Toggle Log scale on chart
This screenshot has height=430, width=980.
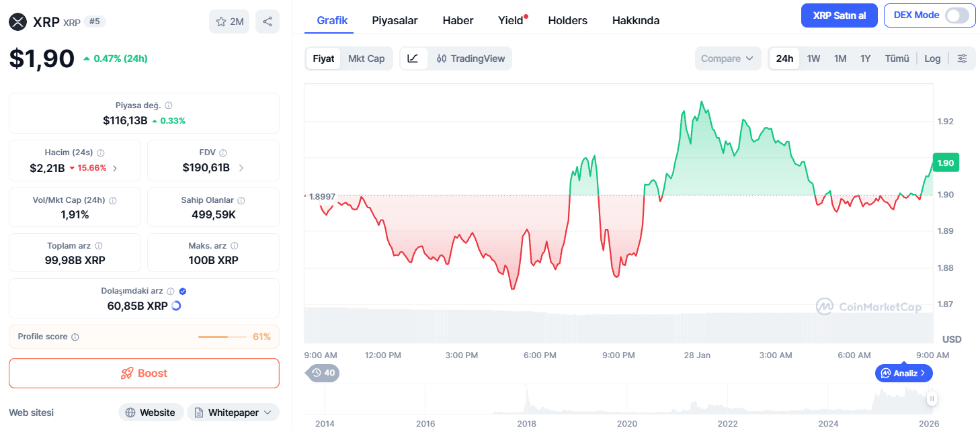pyautogui.click(x=932, y=58)
